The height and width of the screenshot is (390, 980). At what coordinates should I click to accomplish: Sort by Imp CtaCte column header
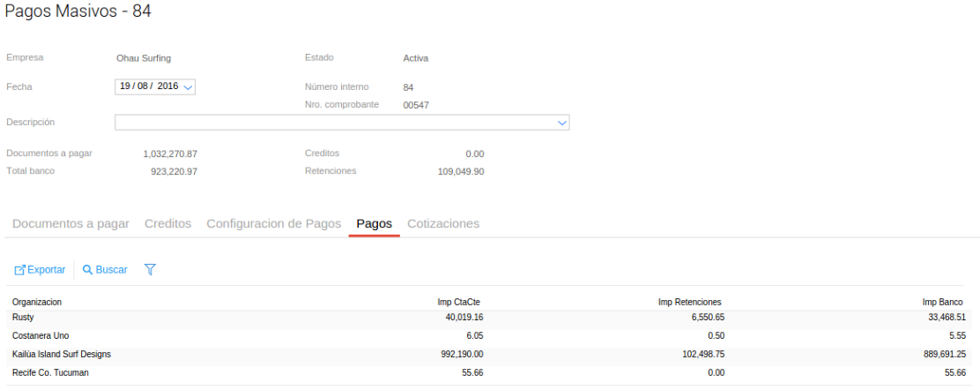tap(458, 302)
